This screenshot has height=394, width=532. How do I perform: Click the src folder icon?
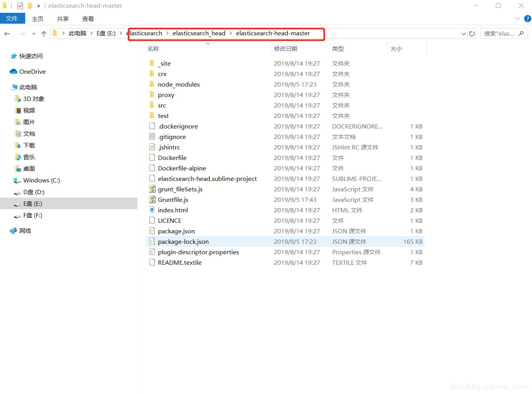tap(152, 105)
